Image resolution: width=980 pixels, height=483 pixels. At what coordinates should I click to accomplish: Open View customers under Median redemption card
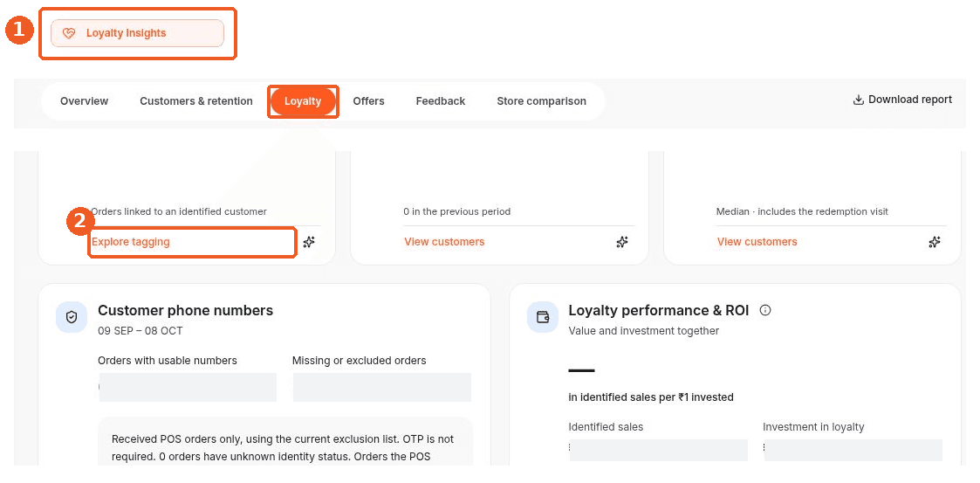click(x=757, y=241)
